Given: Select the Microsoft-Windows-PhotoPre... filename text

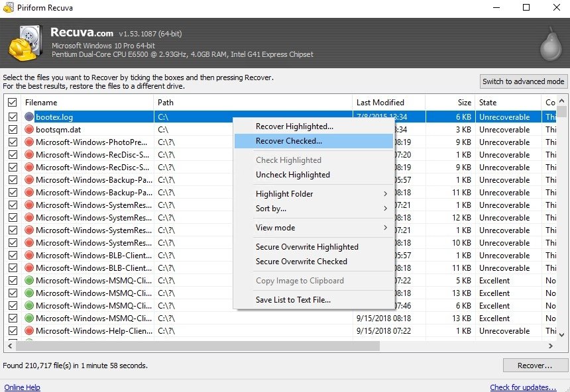Looking at the screenshot, I should coord(91,142).
